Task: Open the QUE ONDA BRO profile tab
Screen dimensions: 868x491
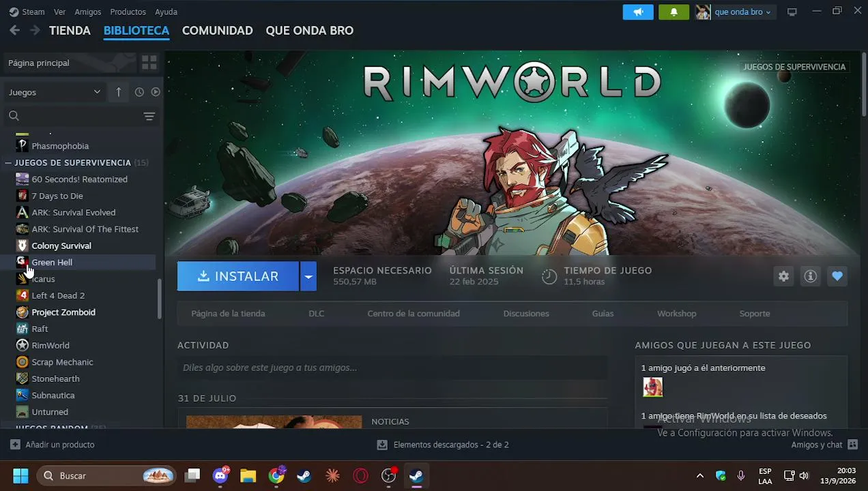Action: pyautogui.click(x=309, y=31)
